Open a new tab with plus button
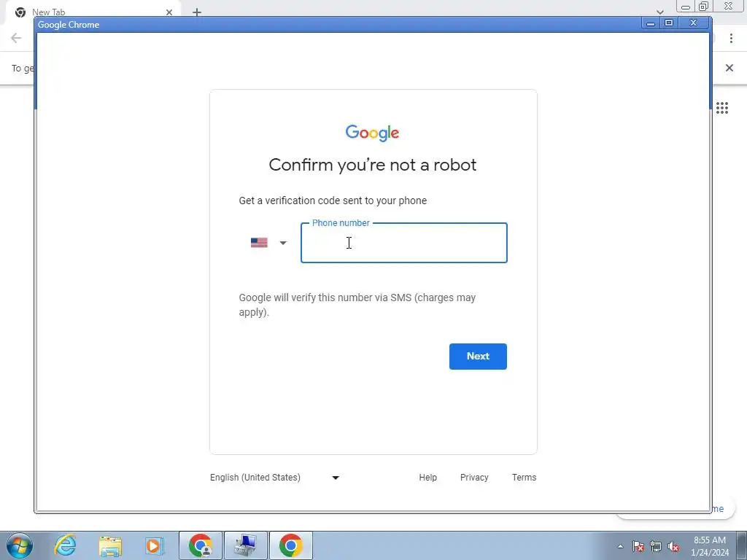Viewport: 747px width, 560px height. [x=197, y=12]
